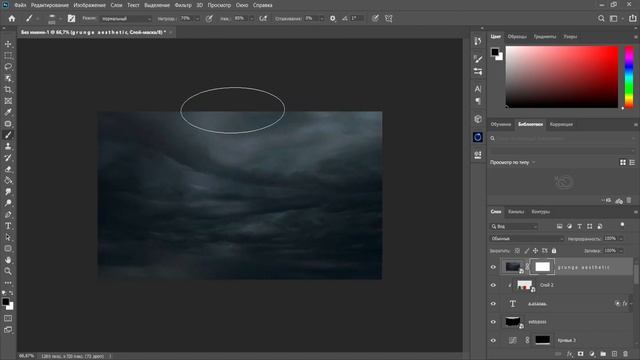Image resolution: width=640 pixels, height=360 pixels.
Task: Create a new layer icon
Action: coord(614,354)
